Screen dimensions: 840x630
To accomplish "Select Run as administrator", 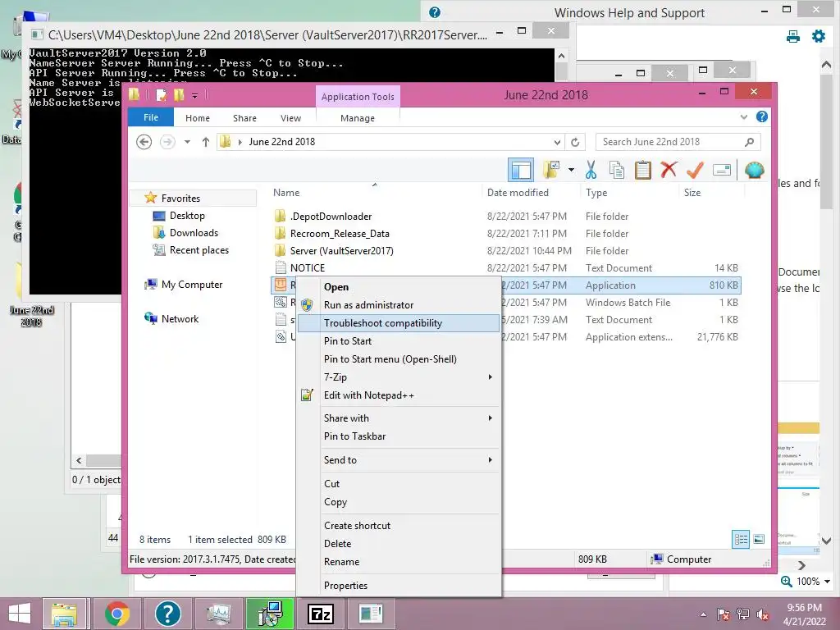I will click(x=399, y=305).
